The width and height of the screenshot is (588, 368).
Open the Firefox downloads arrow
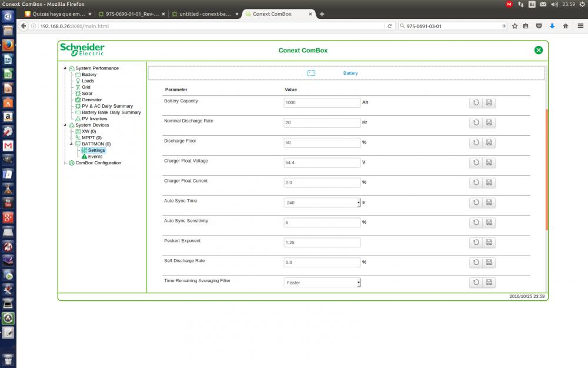(x=552, y=26)
